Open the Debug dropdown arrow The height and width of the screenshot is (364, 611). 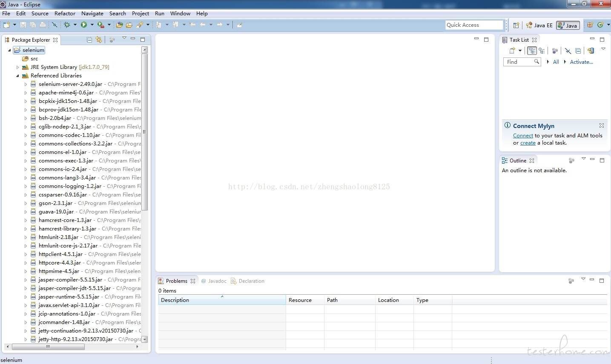click(x=75, y=25)
